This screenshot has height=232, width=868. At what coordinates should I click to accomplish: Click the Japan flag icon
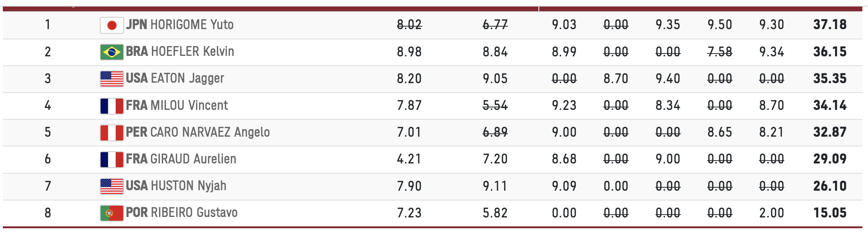[111, 25]
